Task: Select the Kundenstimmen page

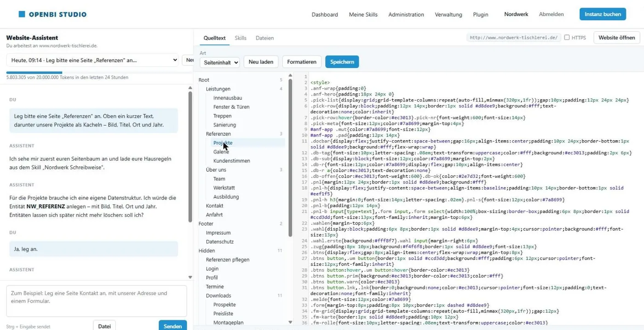Action: pos(232,161)
